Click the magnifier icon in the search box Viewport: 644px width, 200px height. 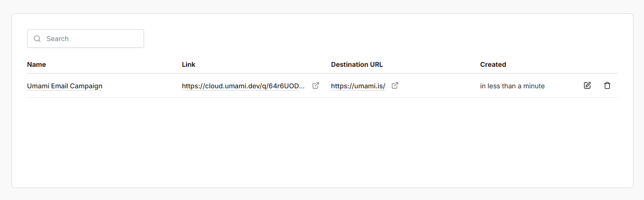coord(37,39)
